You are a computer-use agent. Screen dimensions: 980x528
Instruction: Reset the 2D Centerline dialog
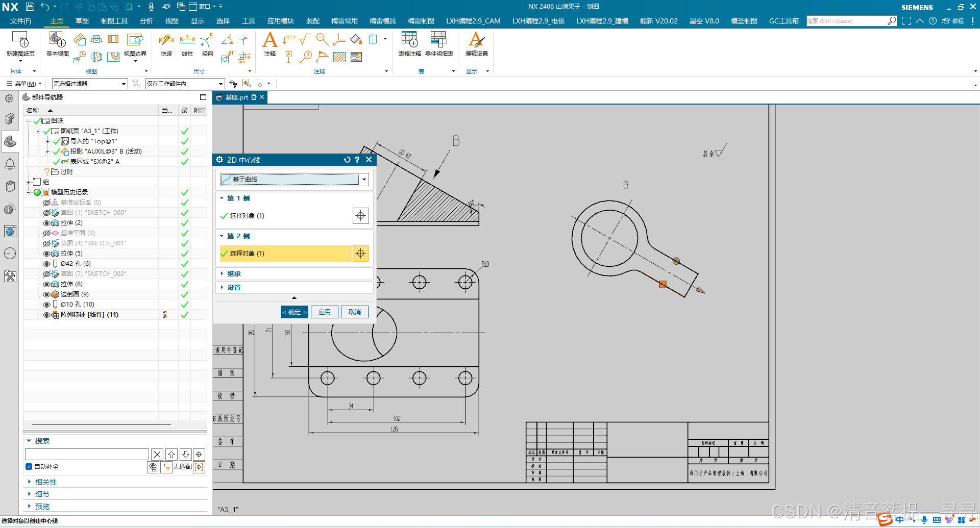coord(347,160)
